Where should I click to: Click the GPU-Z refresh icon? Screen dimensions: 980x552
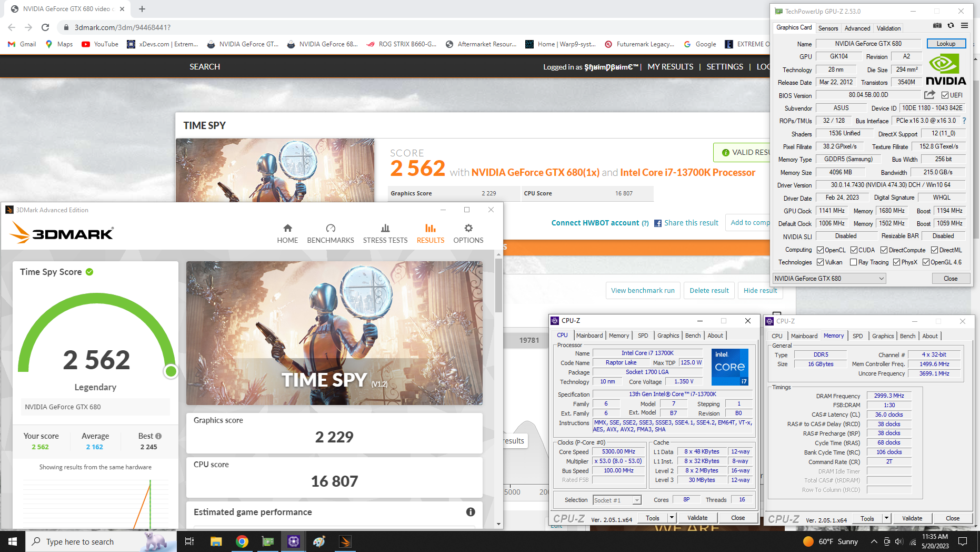[951, 25]
